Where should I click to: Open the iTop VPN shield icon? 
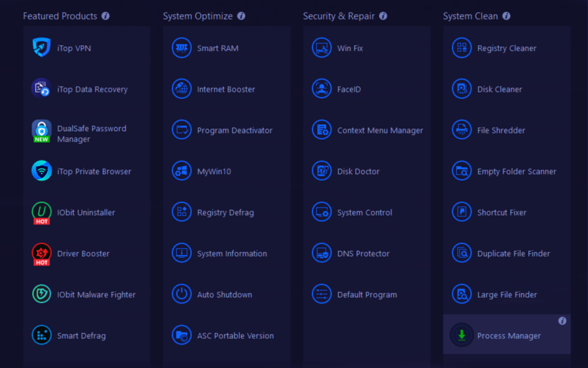click(41, 48)
